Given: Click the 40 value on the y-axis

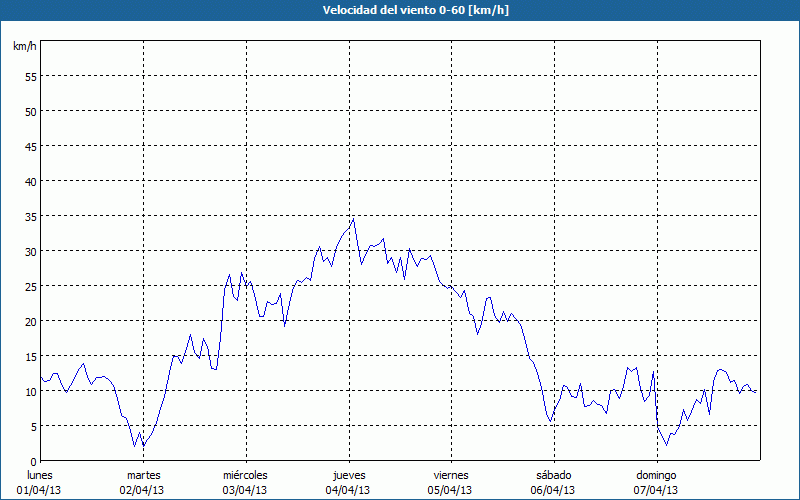Looking at the screenshot, I should [31, 182].
